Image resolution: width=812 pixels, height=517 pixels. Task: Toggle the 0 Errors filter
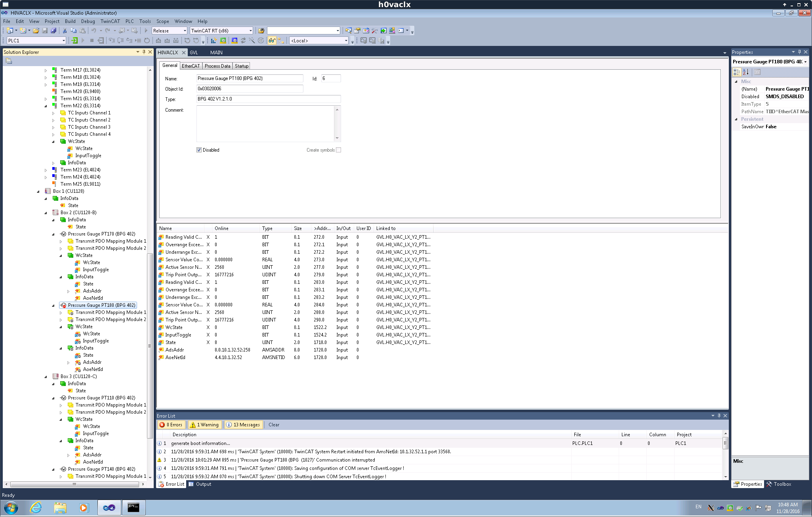point(171,425)
